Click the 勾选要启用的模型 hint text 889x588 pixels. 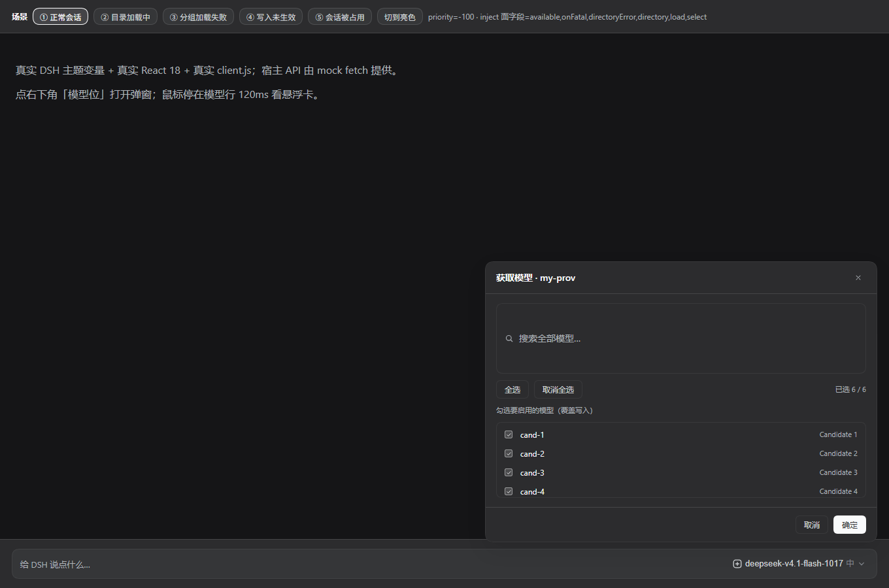pyautogui.click(x=545, y=410)
